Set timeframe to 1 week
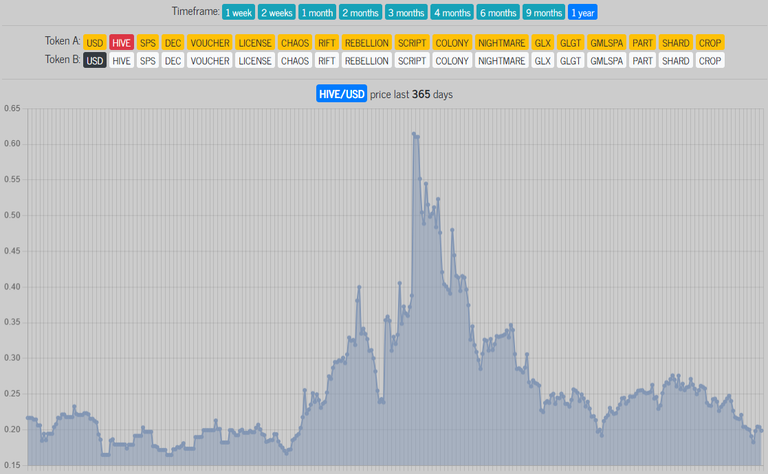 tap(239, 12)
